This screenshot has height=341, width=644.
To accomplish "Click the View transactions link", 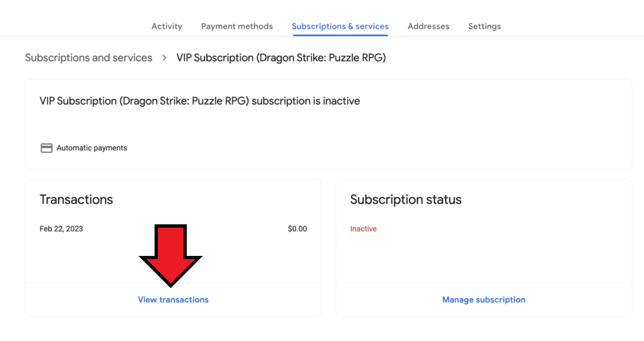I will coord(173,300).
